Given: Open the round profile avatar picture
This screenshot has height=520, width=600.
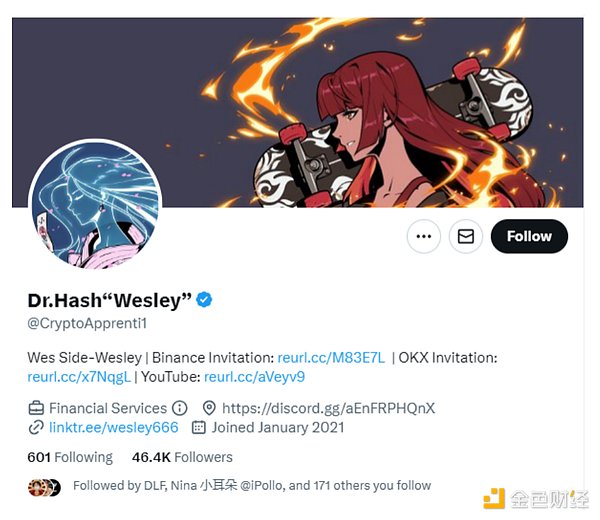Looking at the screenshot, I should (95, 205).
